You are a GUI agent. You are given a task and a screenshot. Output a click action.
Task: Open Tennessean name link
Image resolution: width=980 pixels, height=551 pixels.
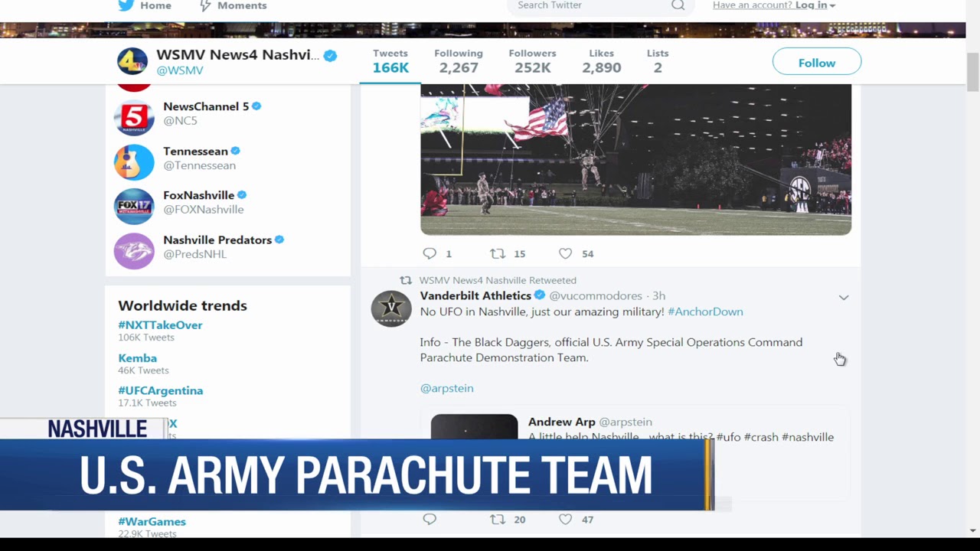click(195, 151)
